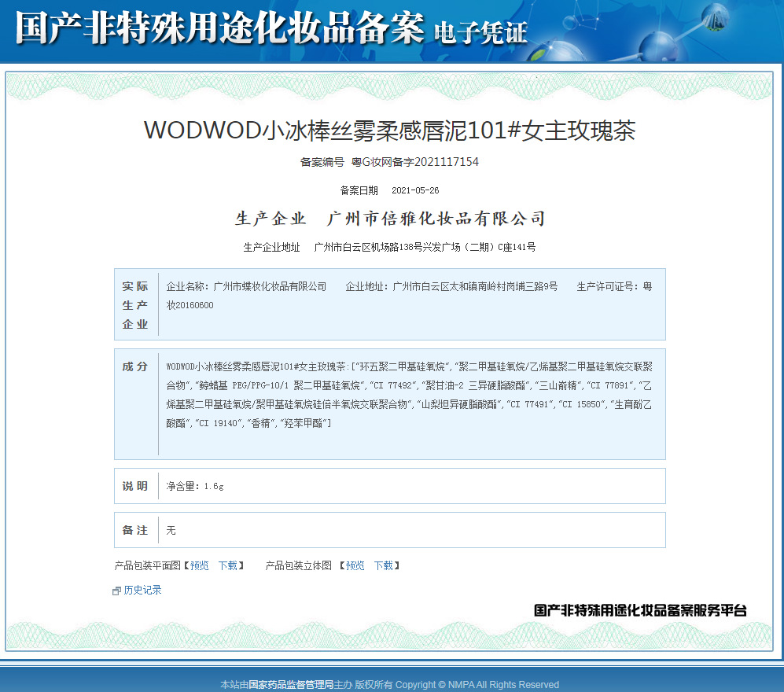Click ingredient CI 15850
Screen dimensions: 784x692
(x=581, y=404)
